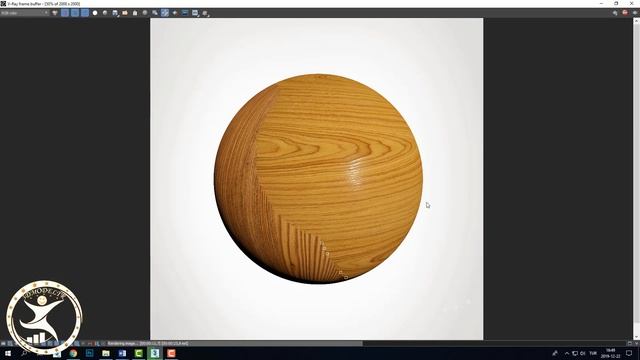Click the Show last VFB icon

coord(185,13)
